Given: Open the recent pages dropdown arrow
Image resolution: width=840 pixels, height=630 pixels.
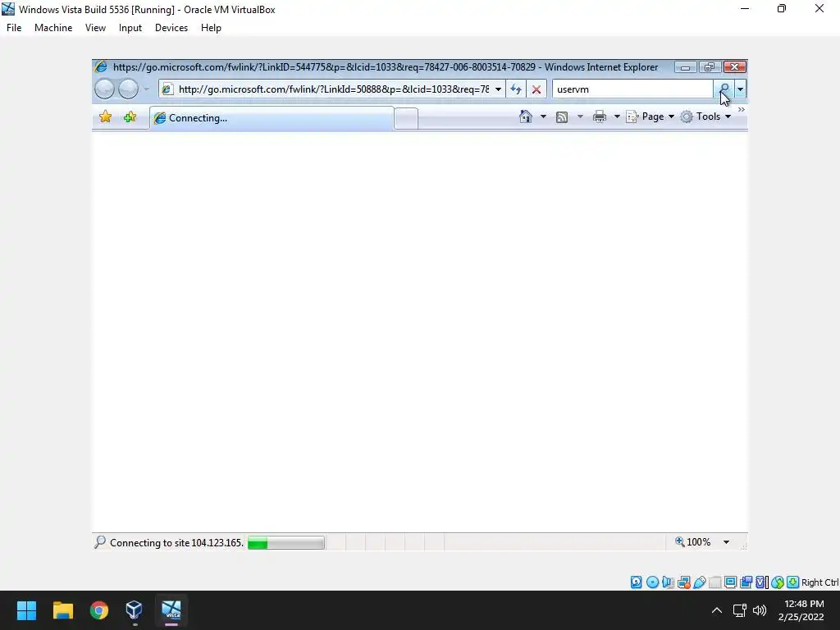Looking at the screenshot, I should 146,89.
